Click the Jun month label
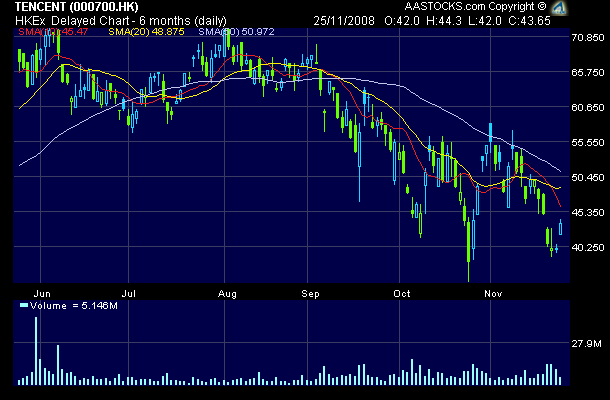 coord(42,294)
